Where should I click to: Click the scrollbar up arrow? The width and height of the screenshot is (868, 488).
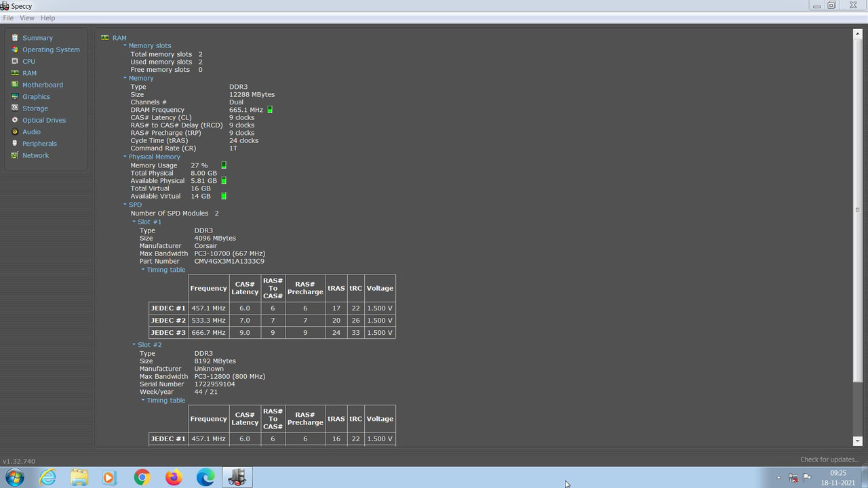pos(857,33)
